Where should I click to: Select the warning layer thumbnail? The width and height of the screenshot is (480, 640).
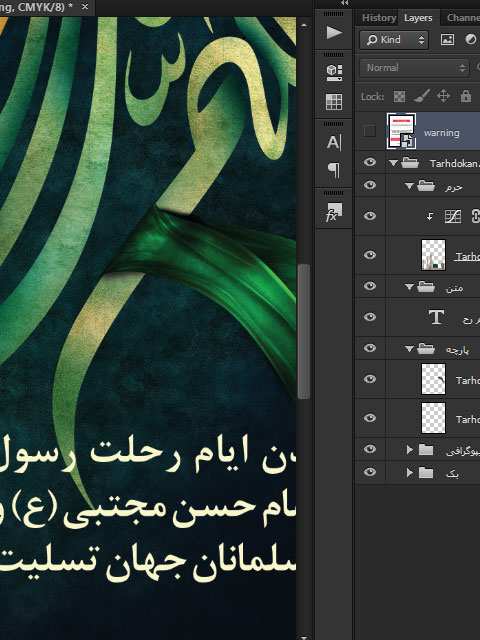(401, 131)
